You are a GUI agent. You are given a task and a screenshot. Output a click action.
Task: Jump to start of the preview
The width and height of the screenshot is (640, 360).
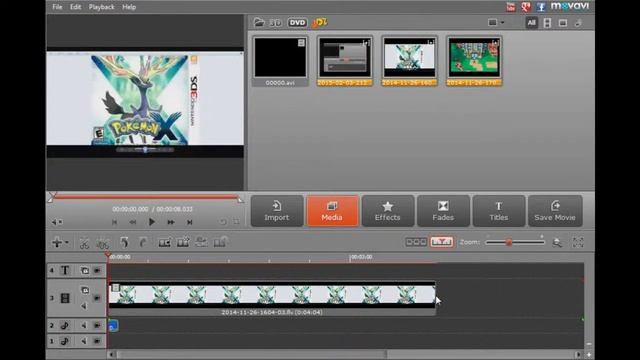(x=114, y=222)
